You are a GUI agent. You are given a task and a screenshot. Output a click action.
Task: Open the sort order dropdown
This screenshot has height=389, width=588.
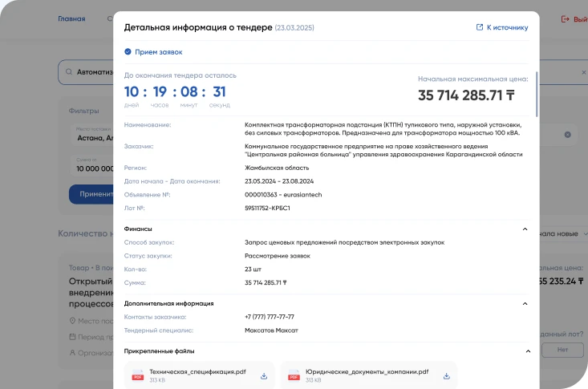pyautogui.click(x=562, y=233)
